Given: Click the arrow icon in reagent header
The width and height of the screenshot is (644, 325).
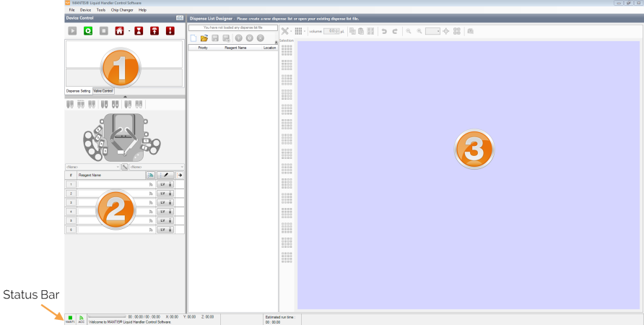Looking at the screenshot, I should pos(180,175).
